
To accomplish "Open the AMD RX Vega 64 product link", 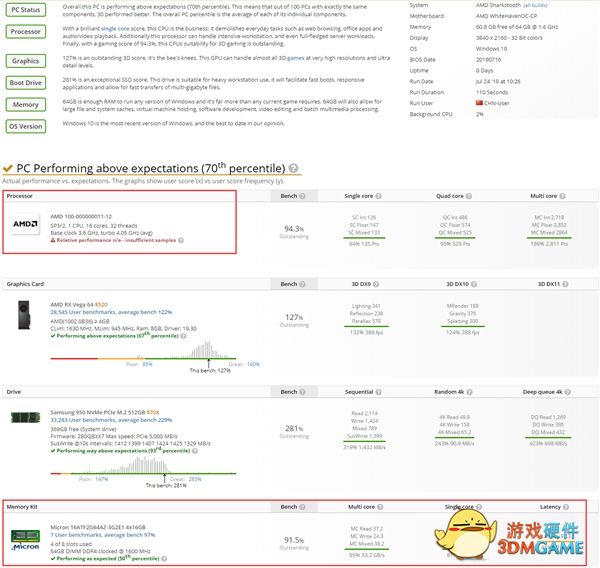I will point(72,305).
